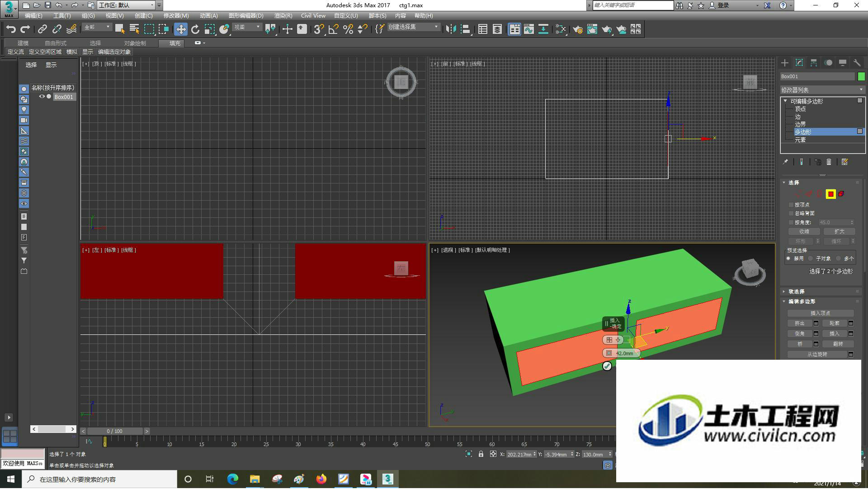Select Polygon sub-object level icon
This screenshot has width=868, height=489.
coord(830,194)
